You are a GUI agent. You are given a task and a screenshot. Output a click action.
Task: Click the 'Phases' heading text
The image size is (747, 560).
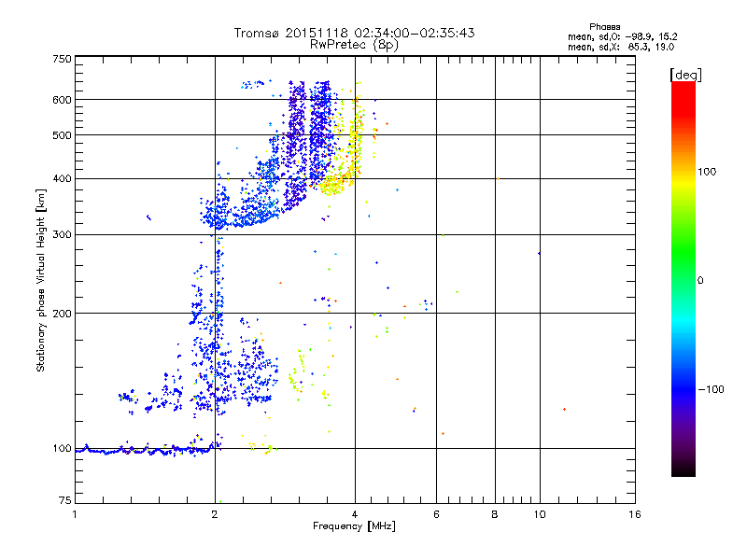(x=604, y=27)
